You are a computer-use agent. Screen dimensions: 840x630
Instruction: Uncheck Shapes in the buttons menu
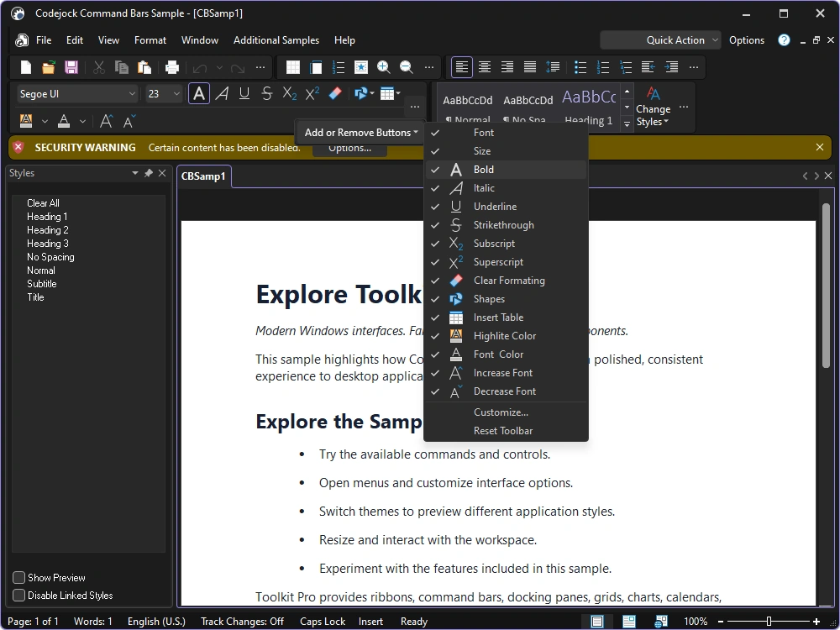pos(506,299)
